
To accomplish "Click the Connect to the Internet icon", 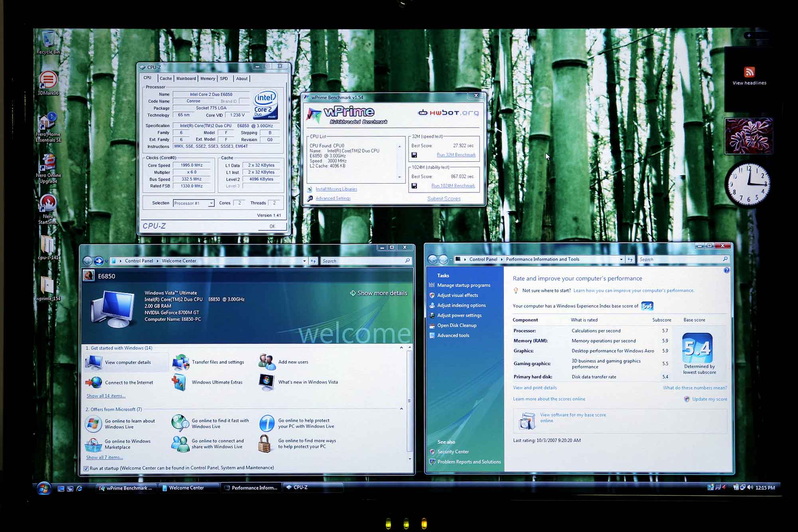I will [93, 382].
